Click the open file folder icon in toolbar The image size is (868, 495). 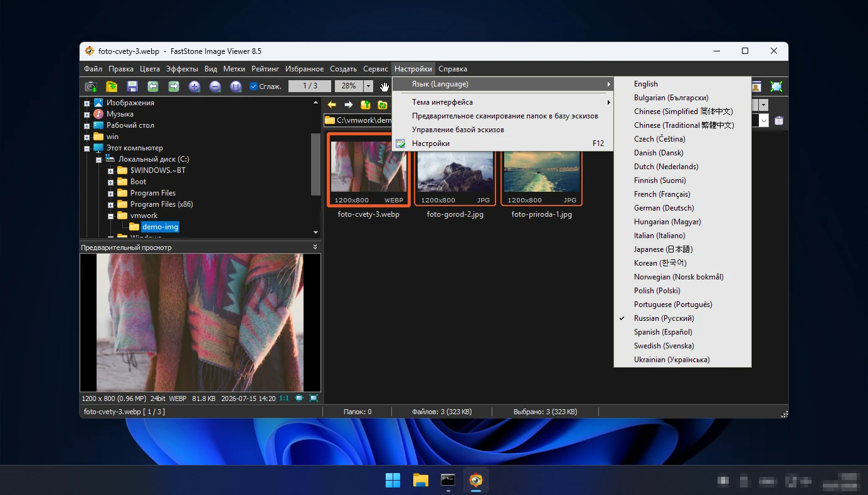click(x=112, y=86)
